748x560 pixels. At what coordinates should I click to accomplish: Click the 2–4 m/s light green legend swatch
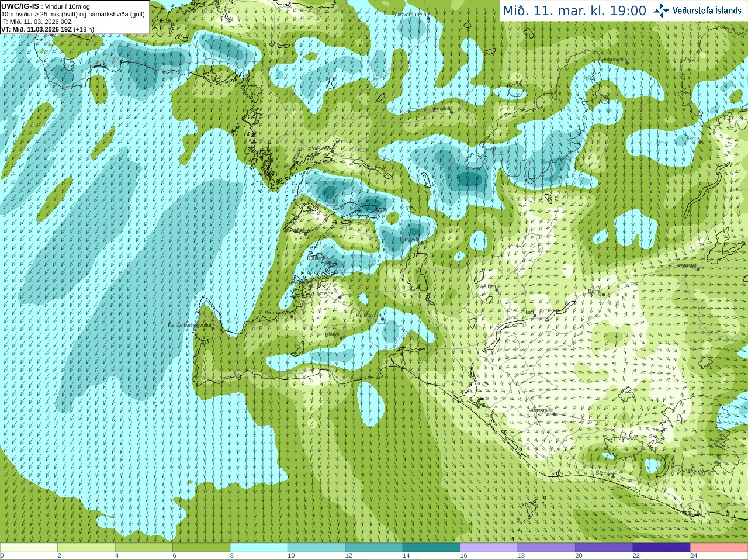(x=86, y=547)
